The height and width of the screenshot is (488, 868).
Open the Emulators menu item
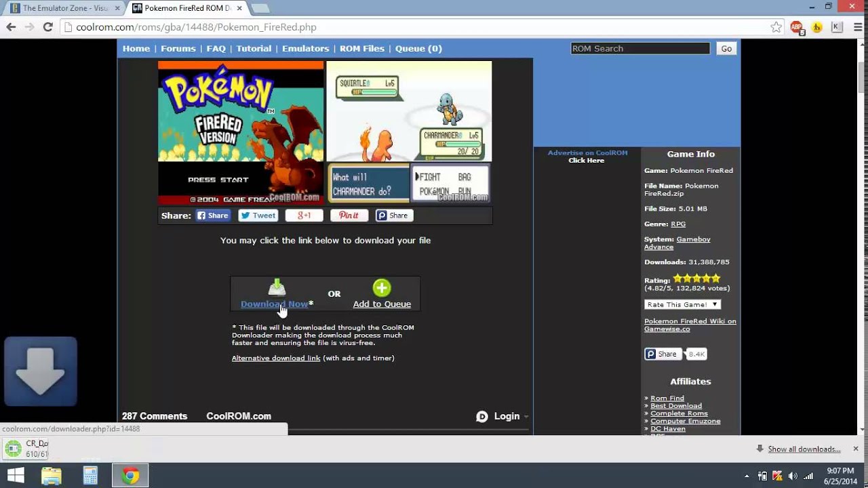[305, 48]
